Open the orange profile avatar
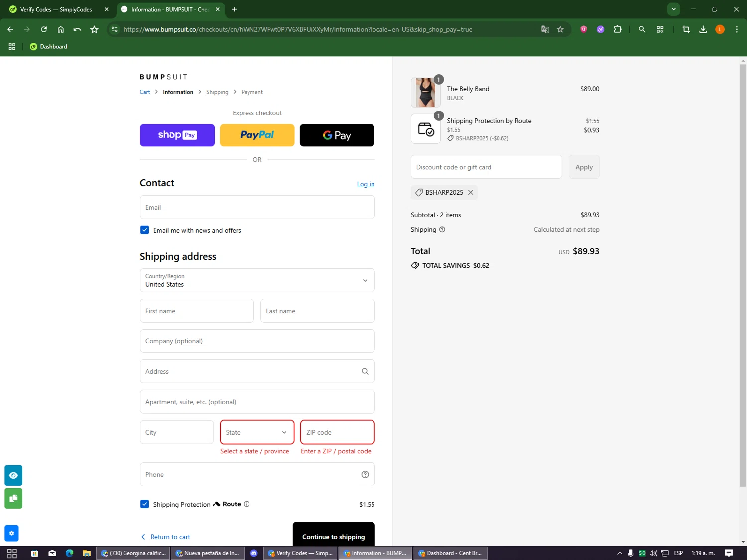The image size is (747, 560). pos(720,29)
